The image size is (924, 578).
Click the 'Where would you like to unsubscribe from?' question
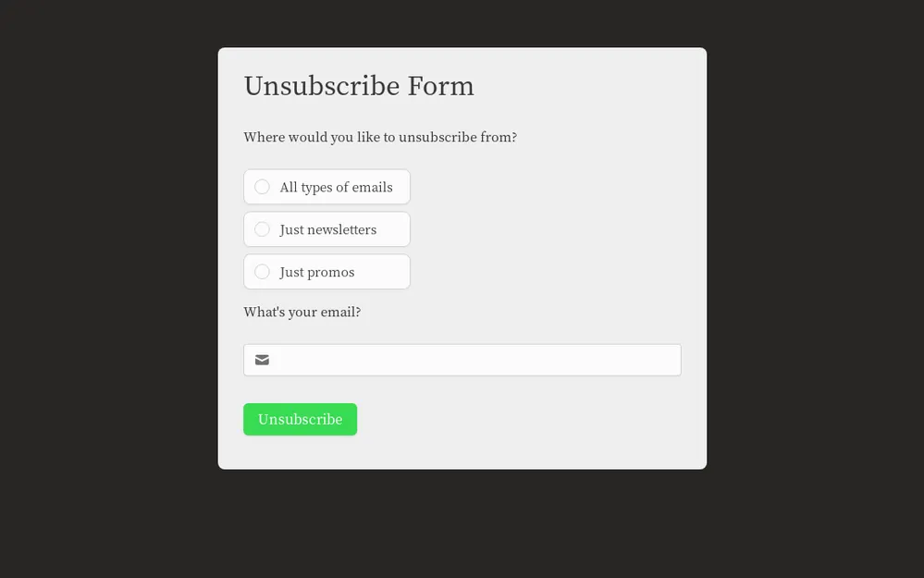coord(379,137)
